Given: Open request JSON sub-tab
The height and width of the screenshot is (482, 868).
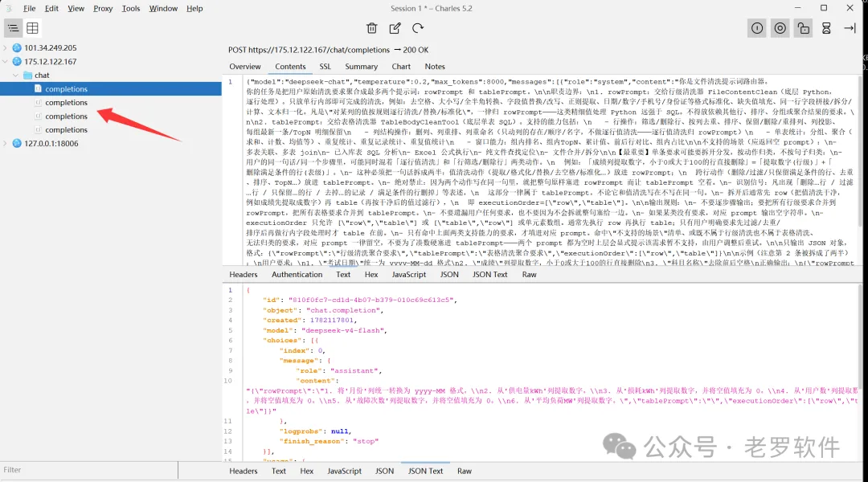Looking at the screenshot, I should click(x=449, y=275).
